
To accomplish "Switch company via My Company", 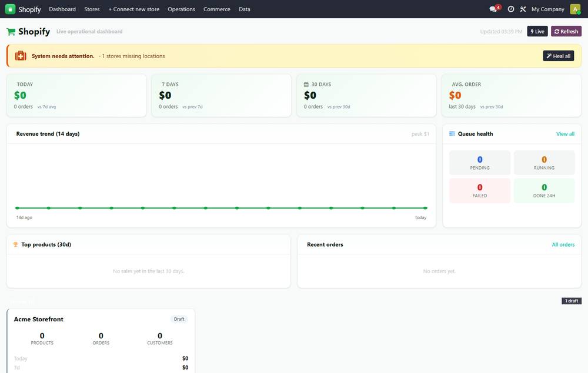I will point(547,9).
